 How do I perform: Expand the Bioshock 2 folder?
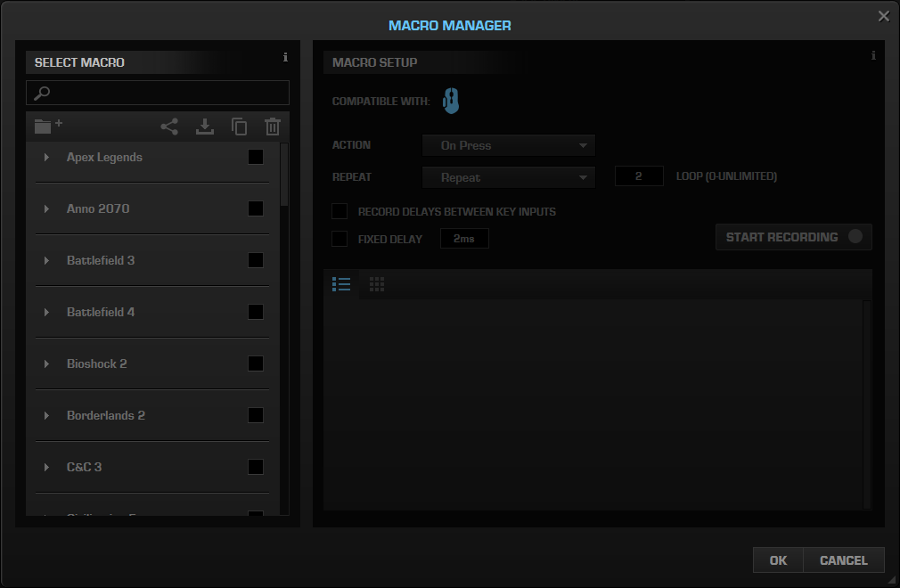click(x=46, y=363)
